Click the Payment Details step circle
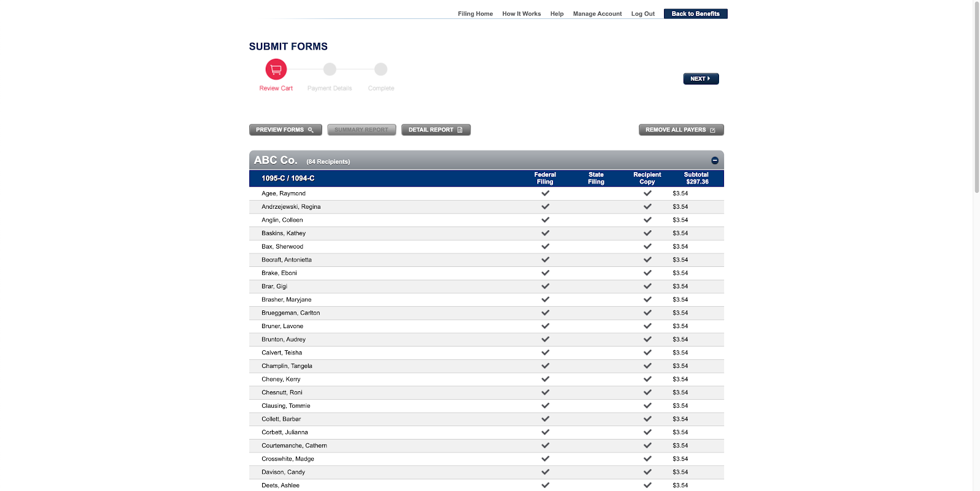Screen dimensions: 980x491 330,69
